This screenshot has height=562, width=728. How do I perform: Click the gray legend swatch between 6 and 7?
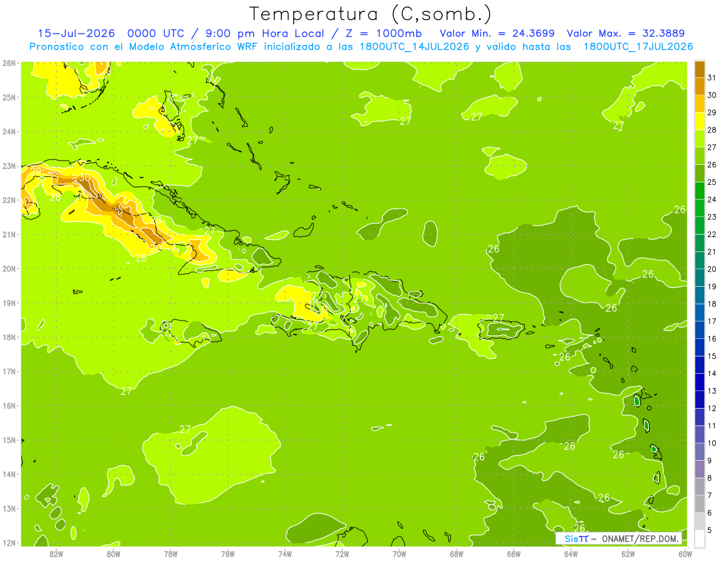tap(699, 504)
